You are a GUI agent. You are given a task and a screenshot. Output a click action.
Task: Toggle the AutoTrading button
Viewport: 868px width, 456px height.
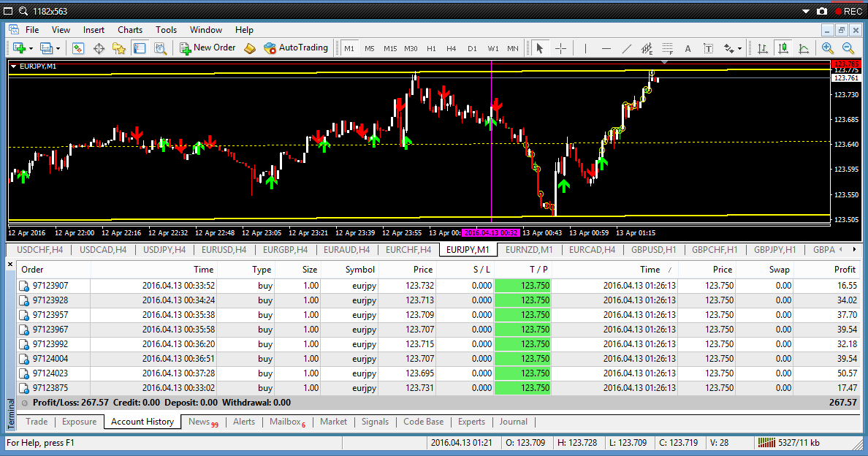tap(296, 48)
